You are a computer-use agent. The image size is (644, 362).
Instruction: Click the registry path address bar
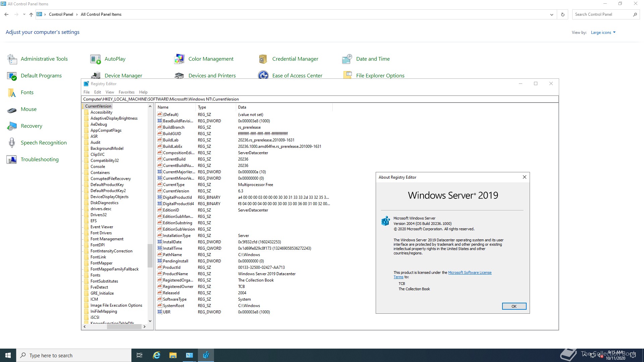point(320,99)
